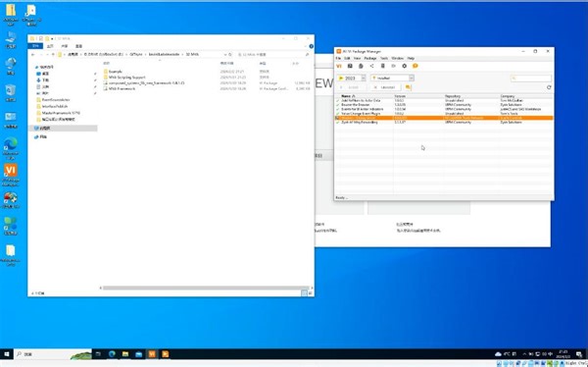The width and height of the screenshot is (588, 367).
Task: Click Explorer's back navigation arrow
Action: pos(33,55)
